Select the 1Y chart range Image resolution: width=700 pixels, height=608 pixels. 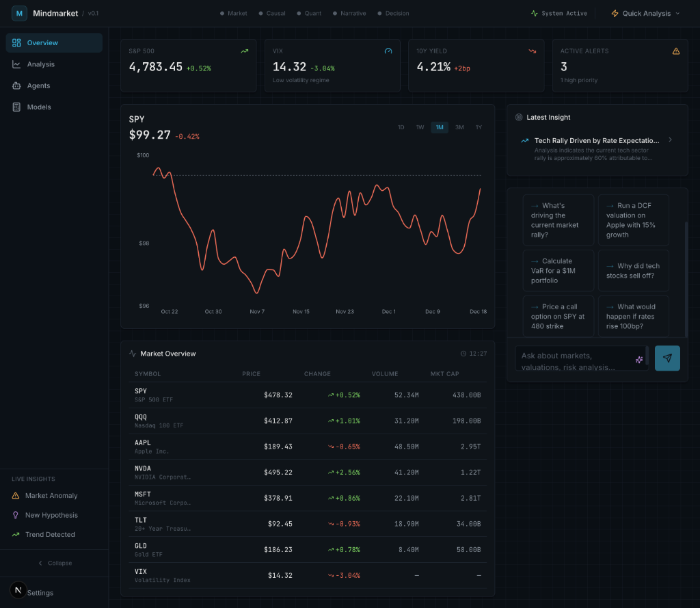[479, 128]
